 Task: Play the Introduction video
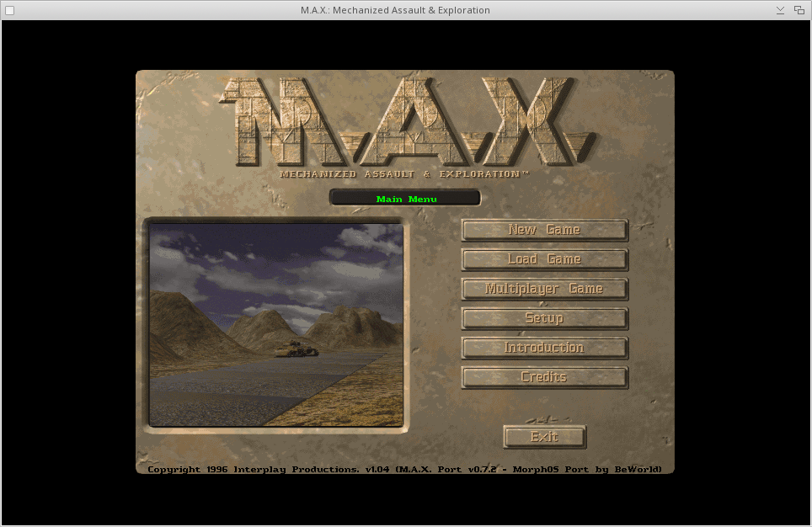(544, 348)
